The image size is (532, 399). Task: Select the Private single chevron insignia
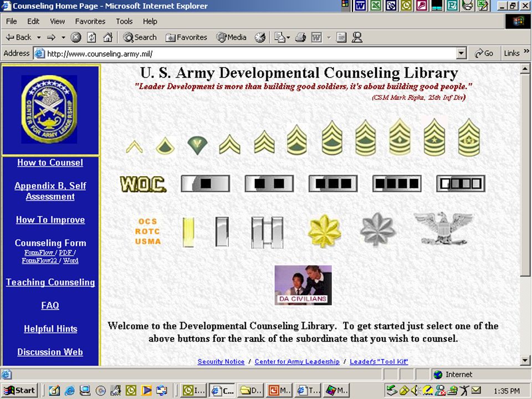(134, 146)
